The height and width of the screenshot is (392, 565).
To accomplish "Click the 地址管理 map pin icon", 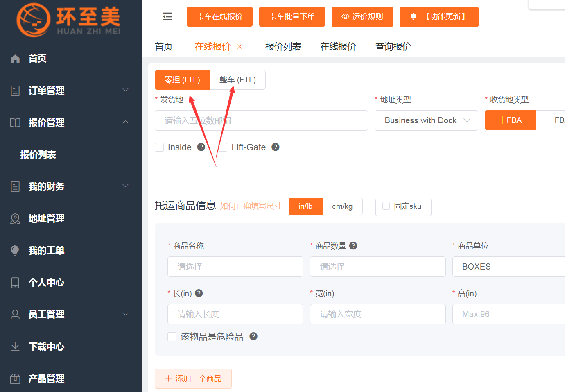I will pos(15,219).
